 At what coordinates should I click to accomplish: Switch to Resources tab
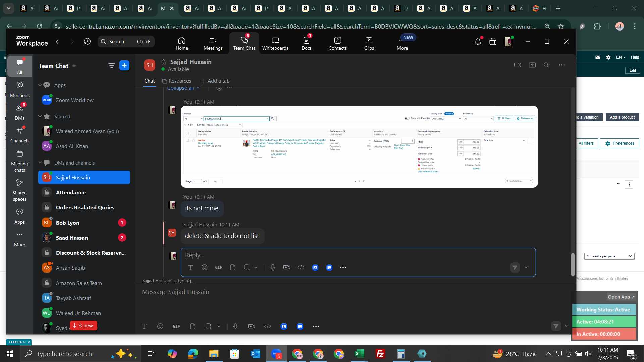pos(176,81)
